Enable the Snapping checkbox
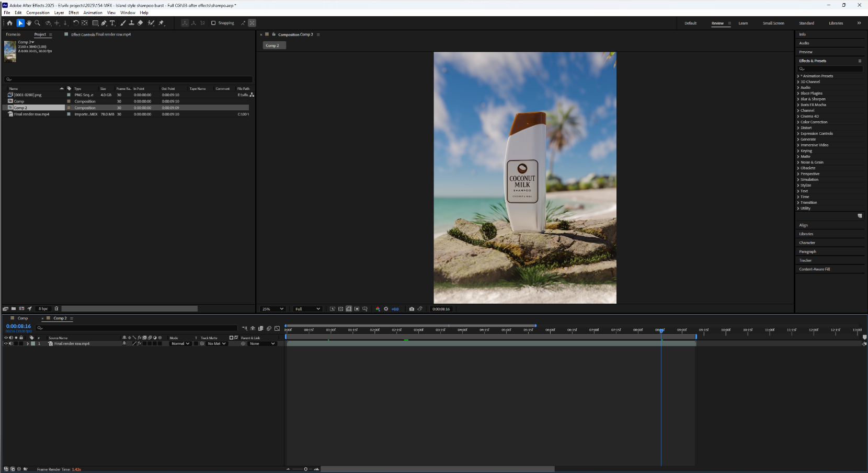 click(x=213, y=23)
